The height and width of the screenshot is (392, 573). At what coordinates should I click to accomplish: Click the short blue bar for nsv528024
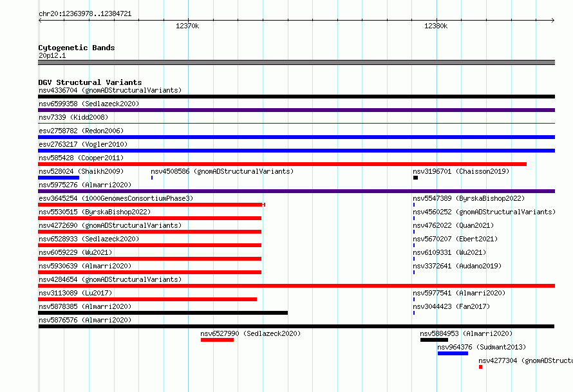tap(59, 178)
